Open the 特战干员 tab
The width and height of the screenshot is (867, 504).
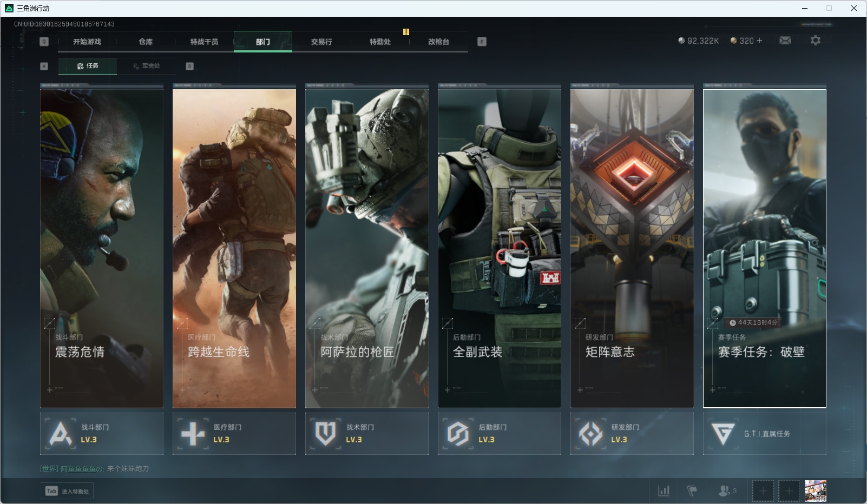tap(204, 42)
